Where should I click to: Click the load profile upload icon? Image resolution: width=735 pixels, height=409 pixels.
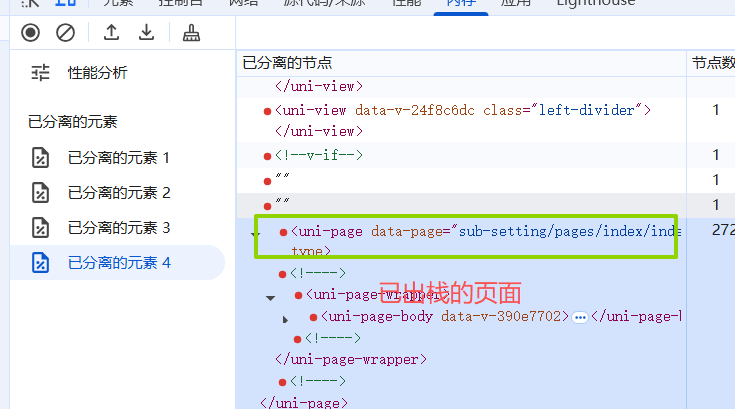tap(112, 33)
